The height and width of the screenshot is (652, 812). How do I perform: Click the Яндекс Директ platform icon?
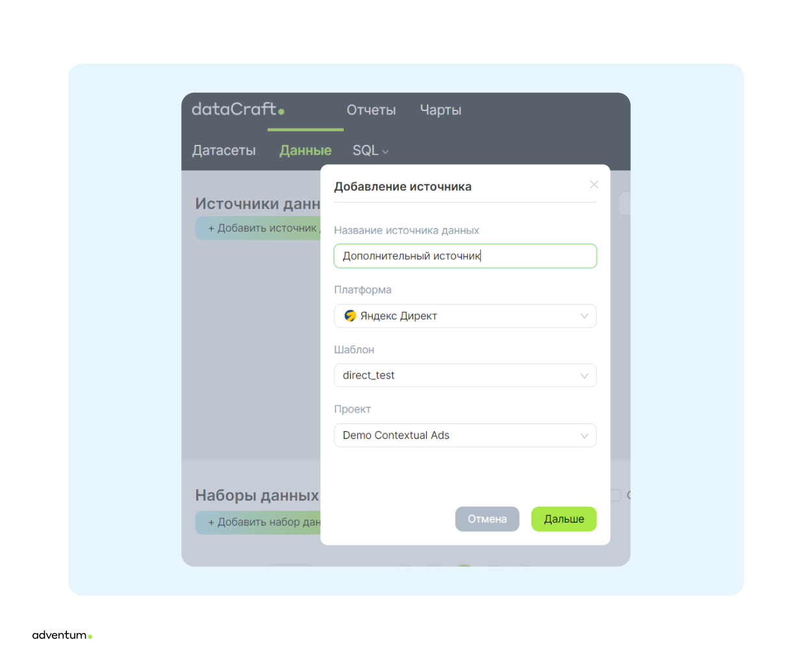(350, 316)
